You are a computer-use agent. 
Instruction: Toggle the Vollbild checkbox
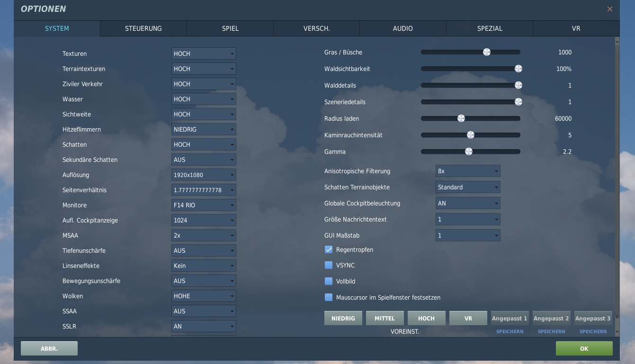click(329, 281)
